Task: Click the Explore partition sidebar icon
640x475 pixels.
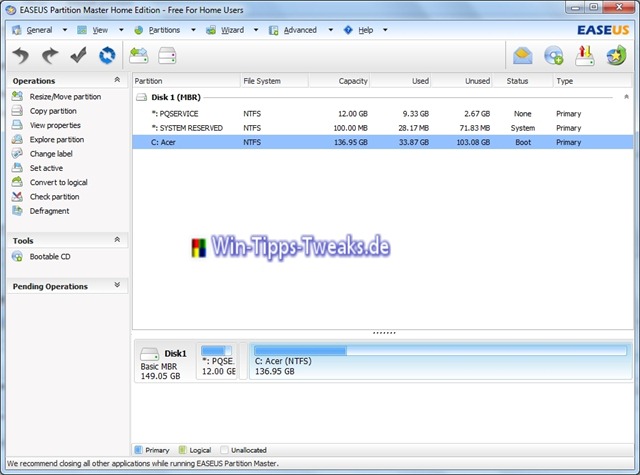Action: click(x=17, y=139)
